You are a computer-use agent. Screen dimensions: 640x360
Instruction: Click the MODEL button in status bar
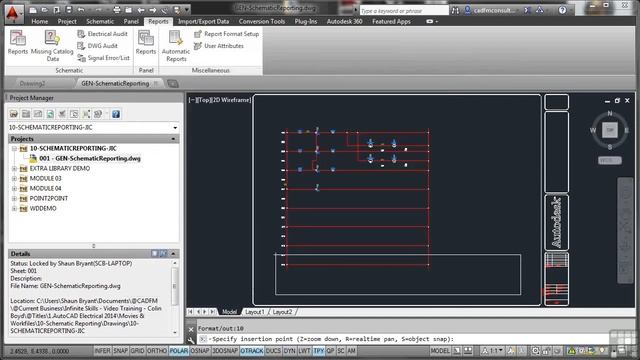click(440, 351)
